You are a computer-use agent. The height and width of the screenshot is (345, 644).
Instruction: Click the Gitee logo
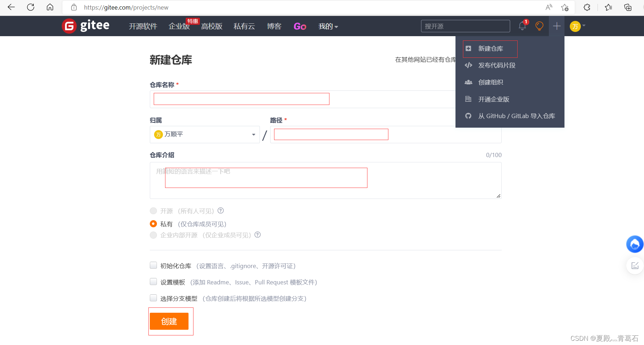click(x=86, y=26)
